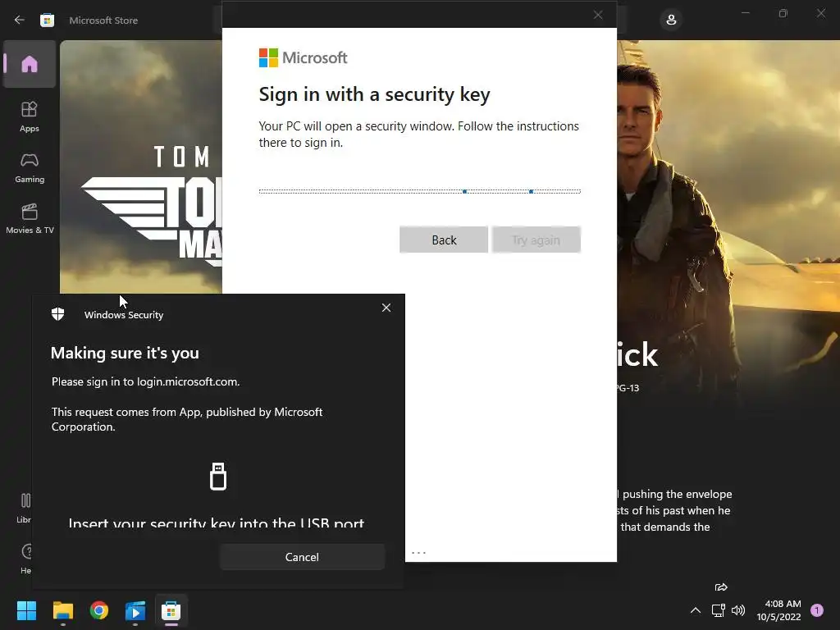The image size is (840, 630).
Task: Open network status tray icon
Action: pos(718,610)
